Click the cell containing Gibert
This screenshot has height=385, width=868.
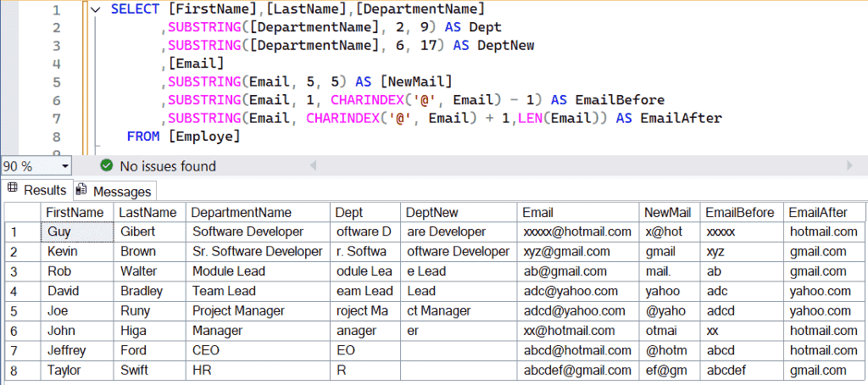pos(149,232)
